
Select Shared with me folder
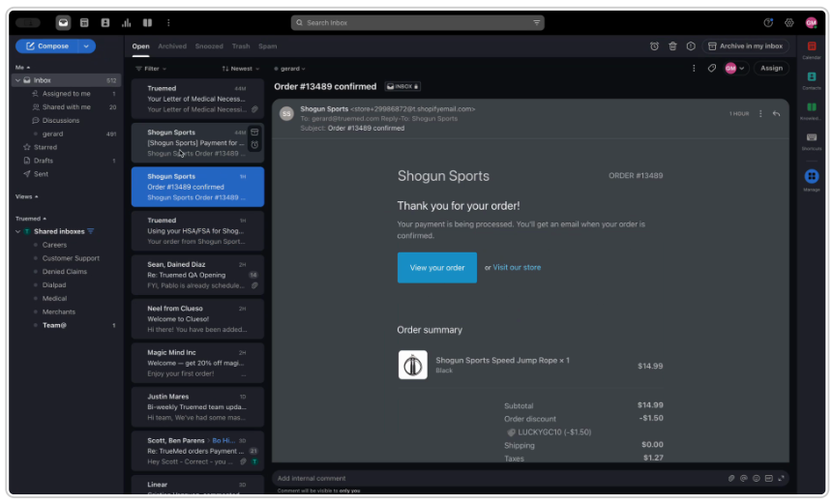tap(67, 106)
